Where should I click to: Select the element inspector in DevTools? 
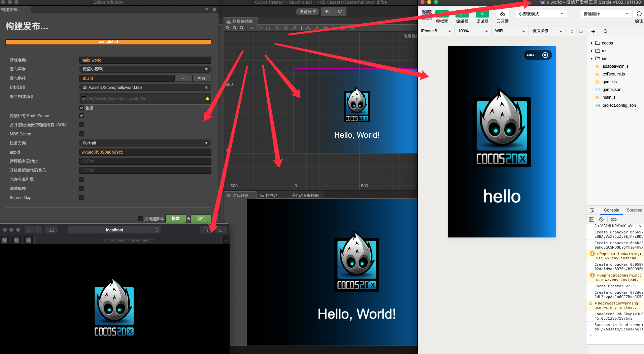pyautogui.click(x=592, y=211)
